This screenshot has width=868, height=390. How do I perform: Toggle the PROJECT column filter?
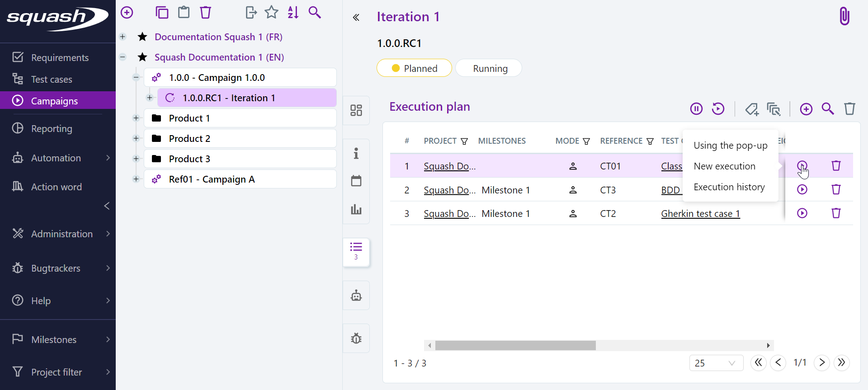[464, 141]
